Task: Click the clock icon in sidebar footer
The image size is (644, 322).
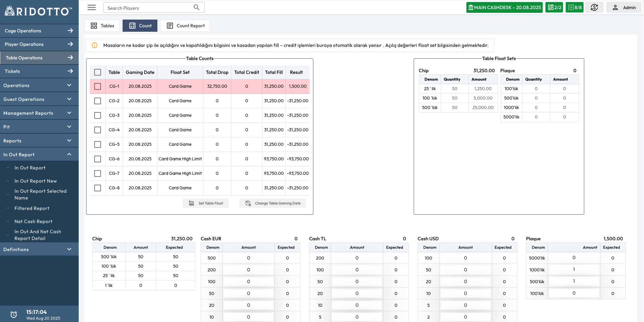Action: 14,315
